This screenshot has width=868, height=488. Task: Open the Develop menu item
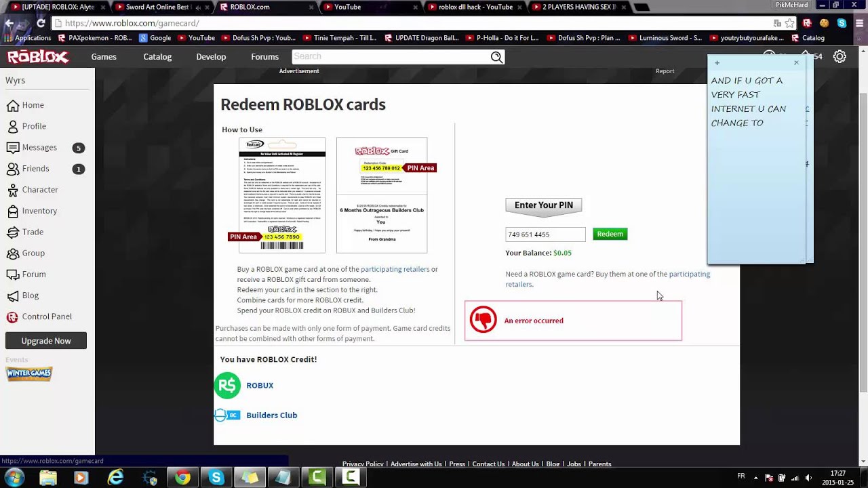tap(211, 57)
